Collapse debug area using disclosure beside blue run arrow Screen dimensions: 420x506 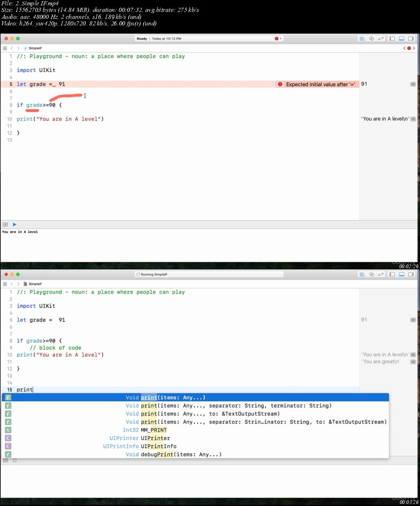coord(5,224)
